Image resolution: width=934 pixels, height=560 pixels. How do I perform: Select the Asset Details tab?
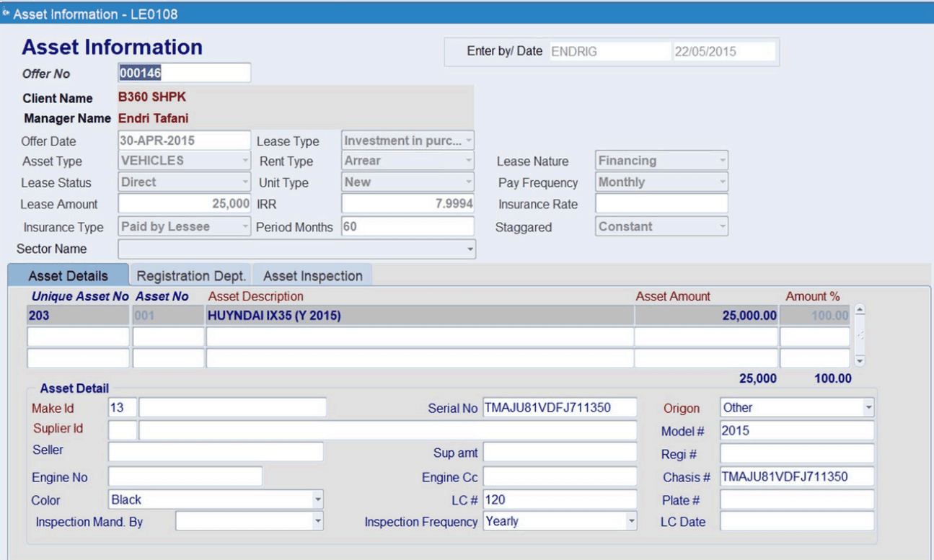pyautogui.click(x=68, y=276)
